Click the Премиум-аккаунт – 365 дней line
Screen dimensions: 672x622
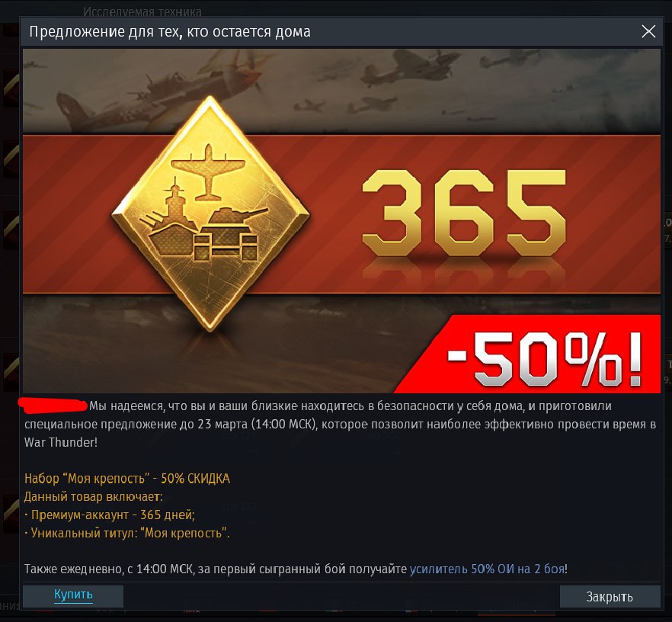(110, 515)
